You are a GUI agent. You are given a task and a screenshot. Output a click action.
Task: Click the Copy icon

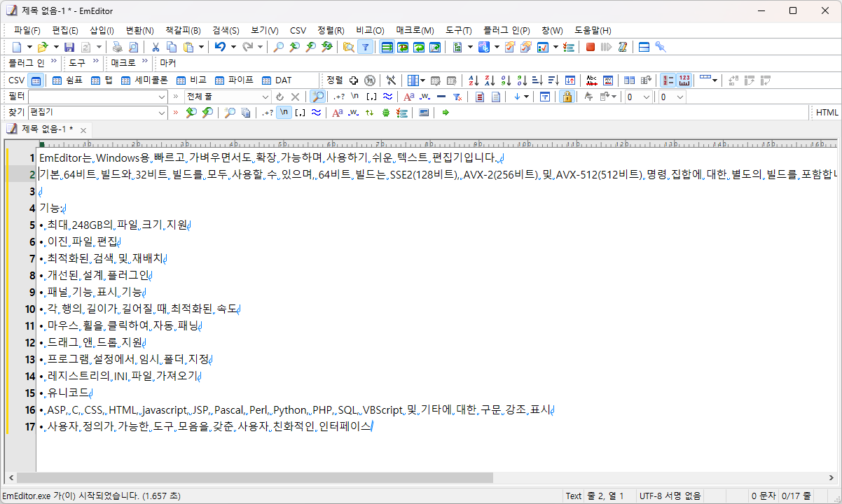172,47
